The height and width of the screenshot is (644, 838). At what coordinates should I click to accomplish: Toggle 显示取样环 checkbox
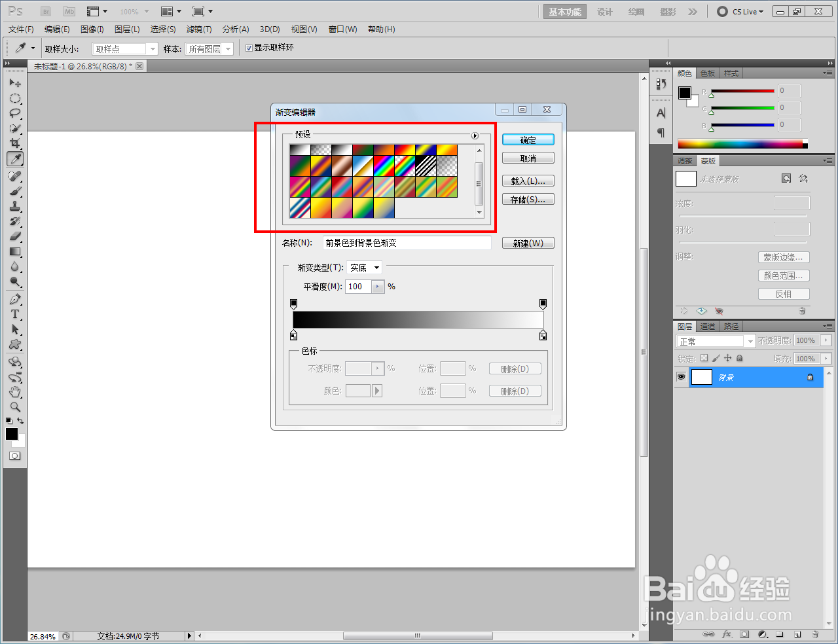249,48
